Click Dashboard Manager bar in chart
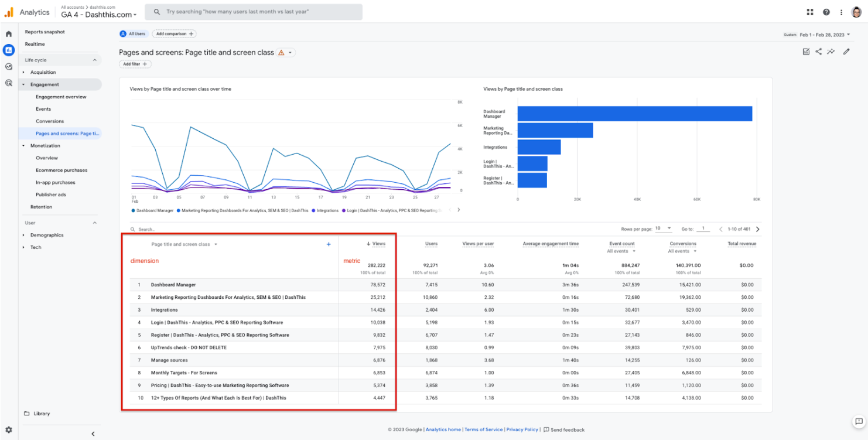Image resolution: width=868 pixels, height=440 pixels. pyautogui.click(x=634, y=114)
